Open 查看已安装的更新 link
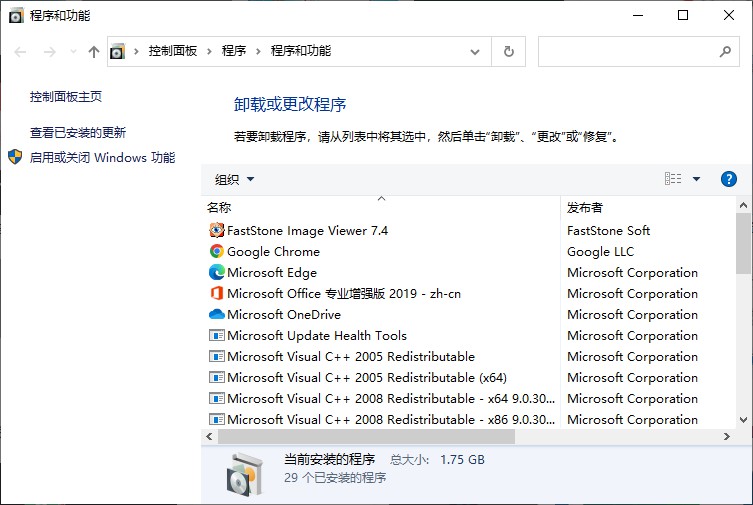This screenshot has width=753, height=505. [x=78, y=132]
